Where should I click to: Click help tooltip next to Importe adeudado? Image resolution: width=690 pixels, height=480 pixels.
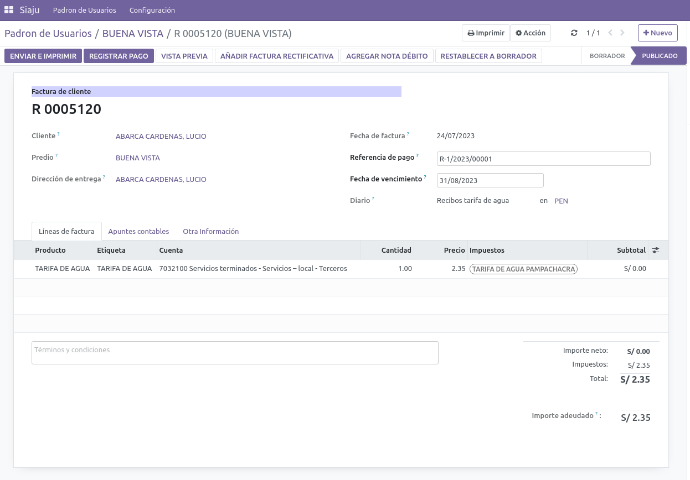pyautogui.click(x=596, y=413)
